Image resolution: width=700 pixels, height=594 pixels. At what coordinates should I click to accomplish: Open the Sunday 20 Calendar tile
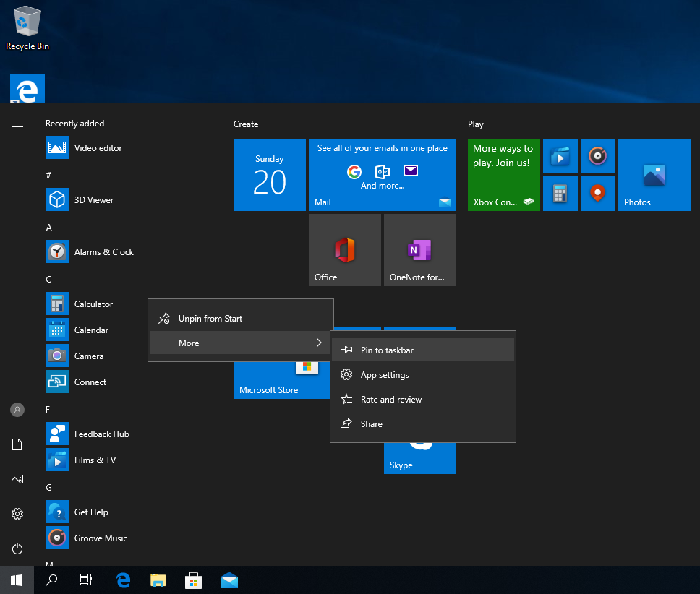point(270,175)
